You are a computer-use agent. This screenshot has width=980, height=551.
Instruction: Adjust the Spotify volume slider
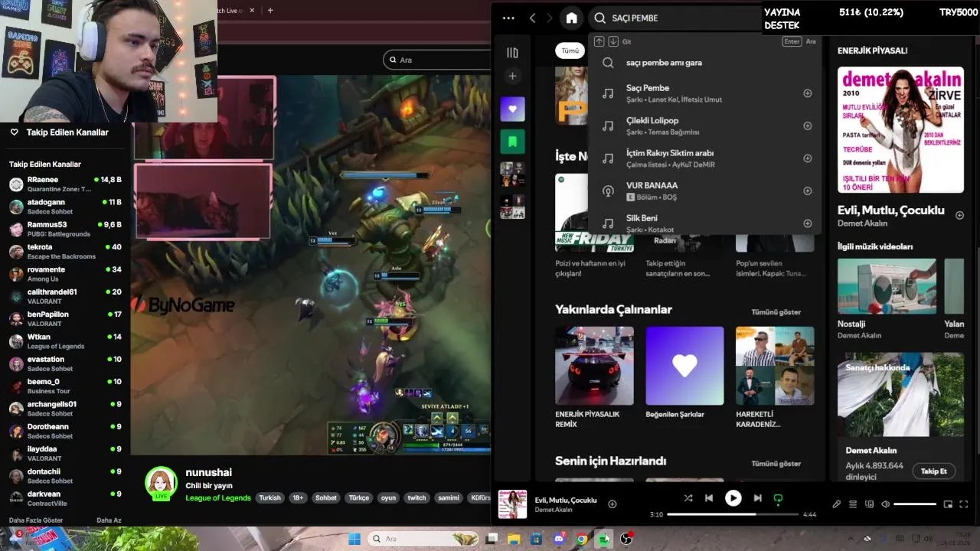tap(915, 504)
